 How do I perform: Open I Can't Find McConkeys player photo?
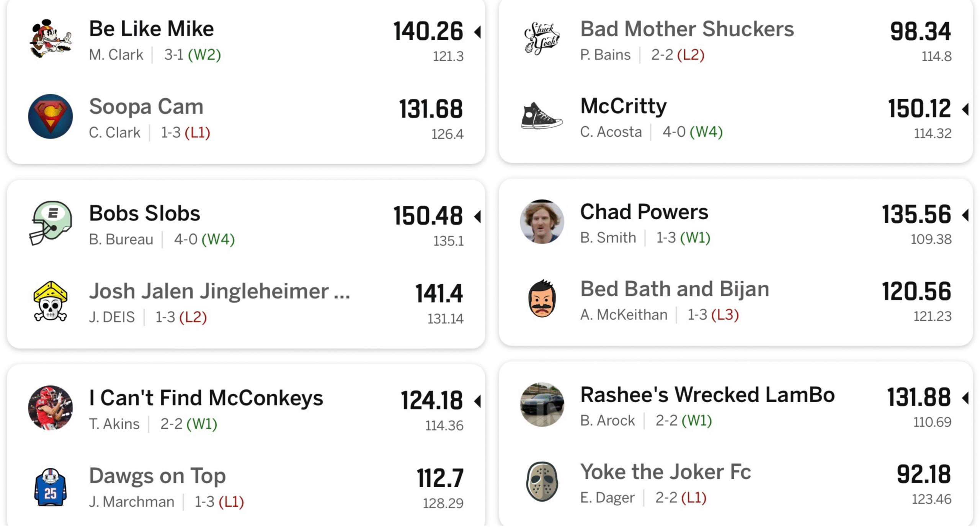[x=51, y=408]
